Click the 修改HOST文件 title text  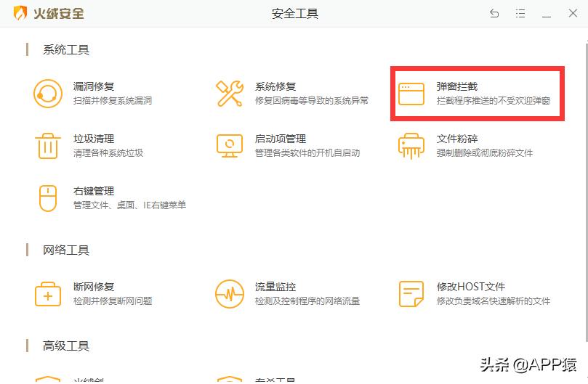pos(471,287)
